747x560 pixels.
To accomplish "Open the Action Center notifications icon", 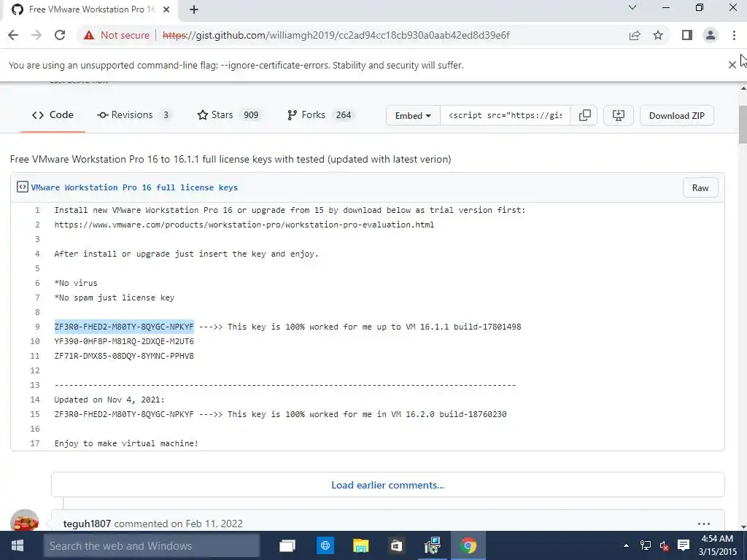I will coord(683,545).
